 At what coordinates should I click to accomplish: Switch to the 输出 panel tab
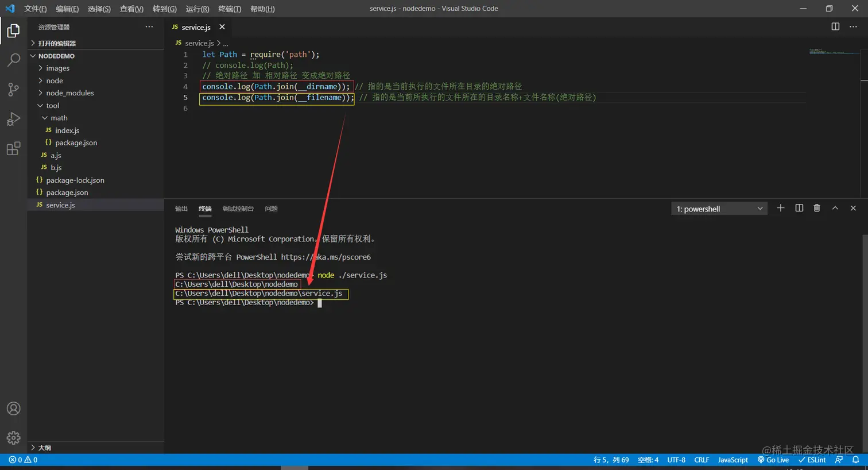coord(181,209)
